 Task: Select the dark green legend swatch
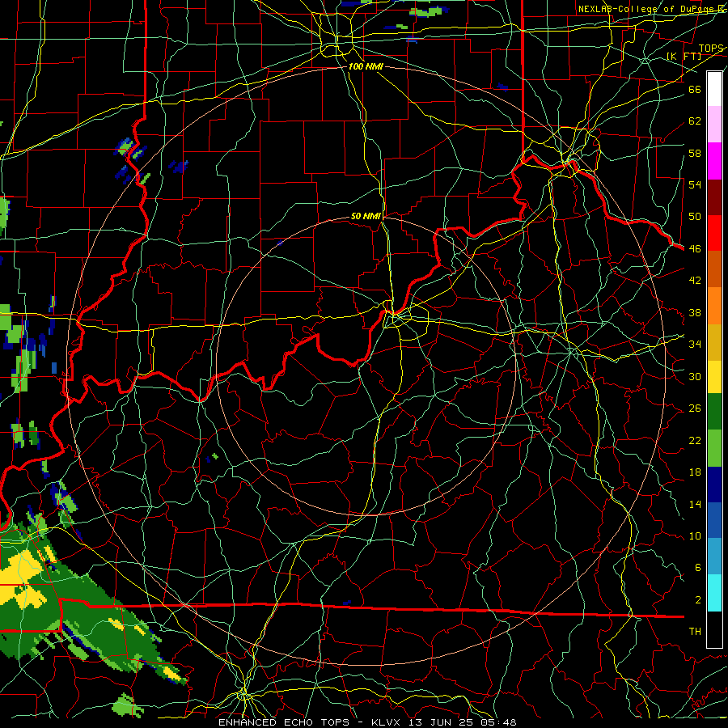coord(714,412)
